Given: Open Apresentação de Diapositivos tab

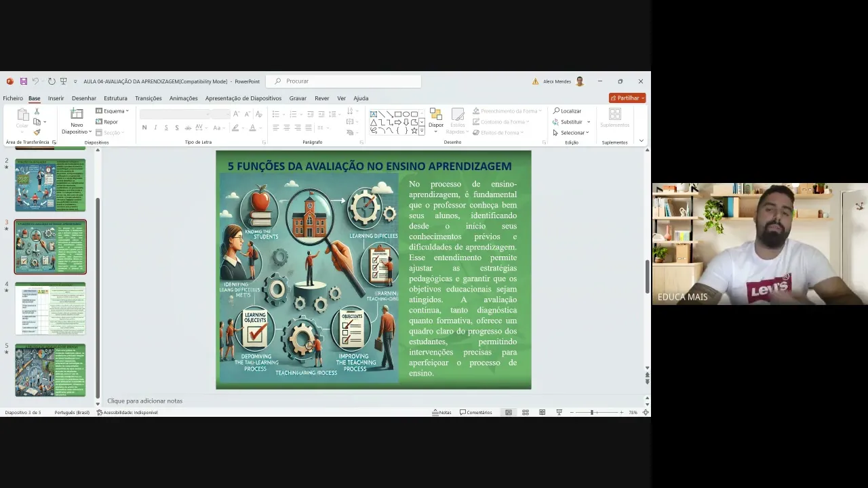Looking at the screenshot, I should click(243, 98).
